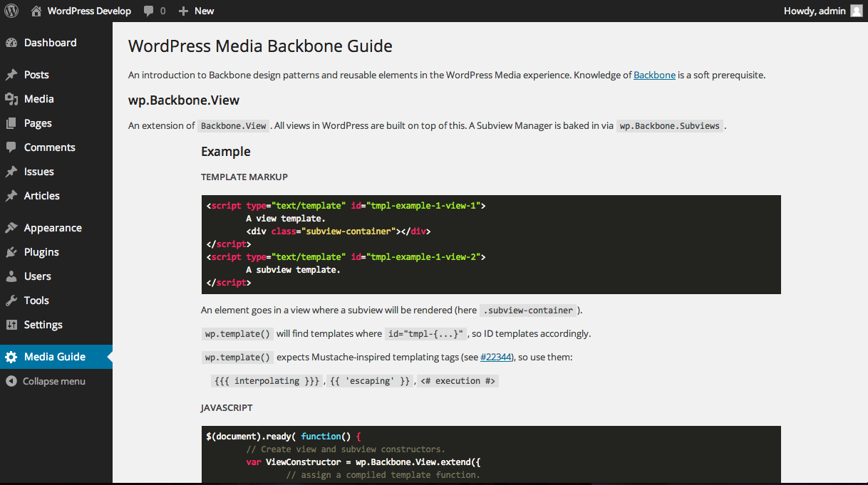
Task: Click the JAVASCRIPT label
Action: (x=227, y=408)
